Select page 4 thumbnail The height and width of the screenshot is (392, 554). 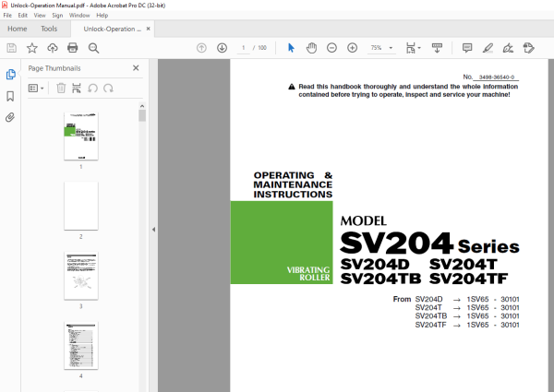81,346
